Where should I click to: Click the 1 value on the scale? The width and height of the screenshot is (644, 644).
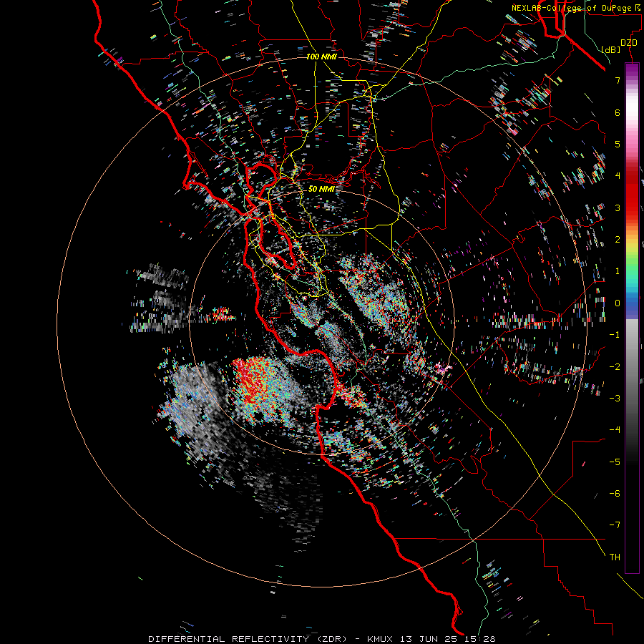618,271
